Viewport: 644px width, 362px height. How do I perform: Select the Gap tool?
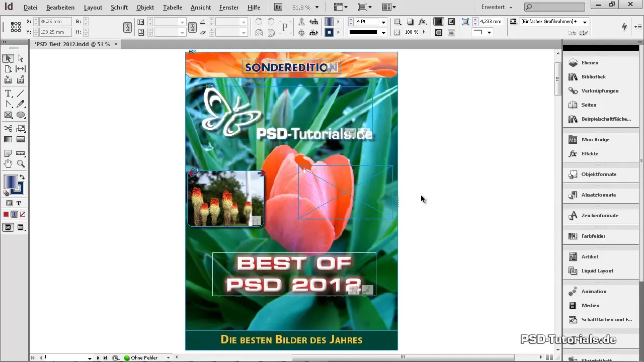point(21,69)
